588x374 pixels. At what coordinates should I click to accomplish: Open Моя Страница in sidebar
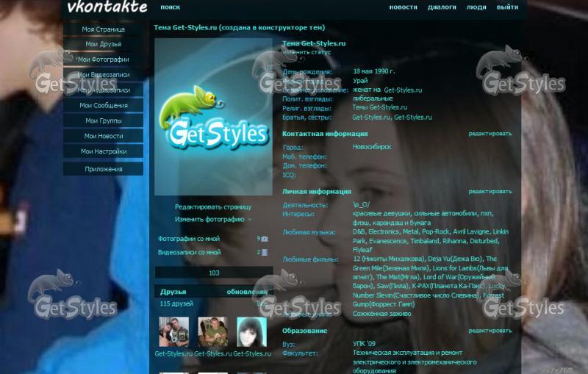[103, 29]
